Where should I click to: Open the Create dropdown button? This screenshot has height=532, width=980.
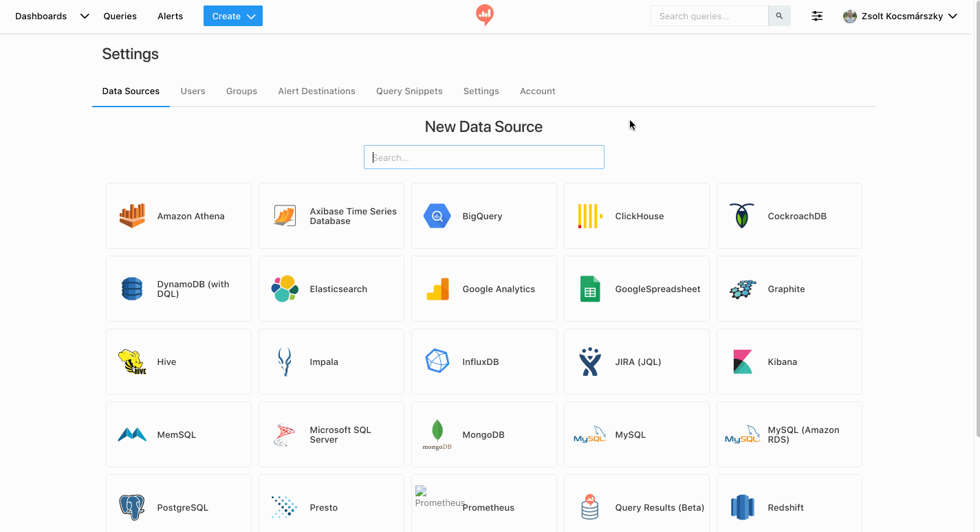tap(232, 16)
